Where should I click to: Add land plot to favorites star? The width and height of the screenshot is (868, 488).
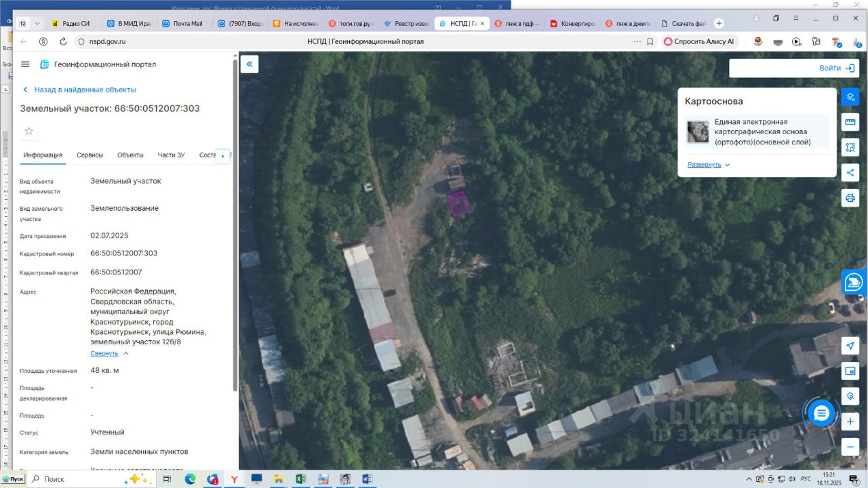(29, 131)
